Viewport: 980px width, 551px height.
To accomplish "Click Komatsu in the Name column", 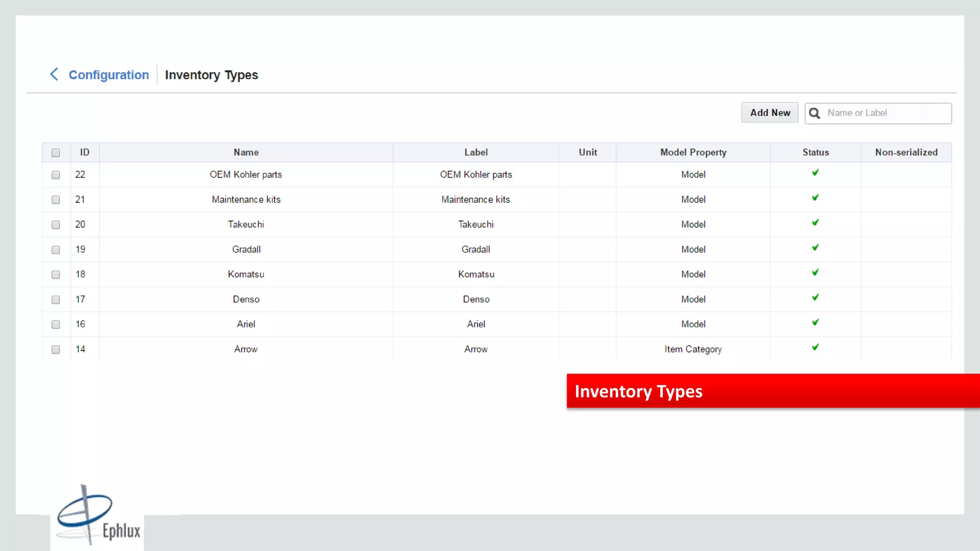I will (246, 274).
